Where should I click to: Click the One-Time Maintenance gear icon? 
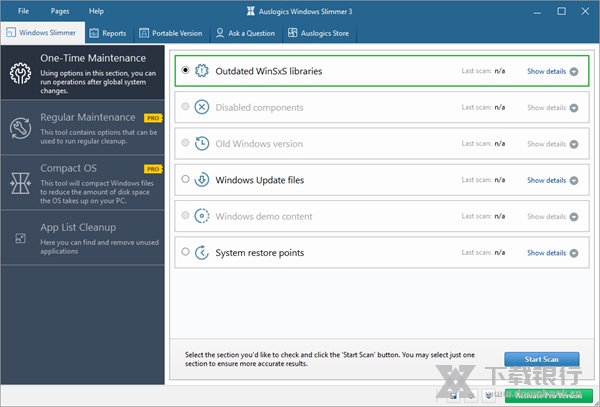(20, 72)
